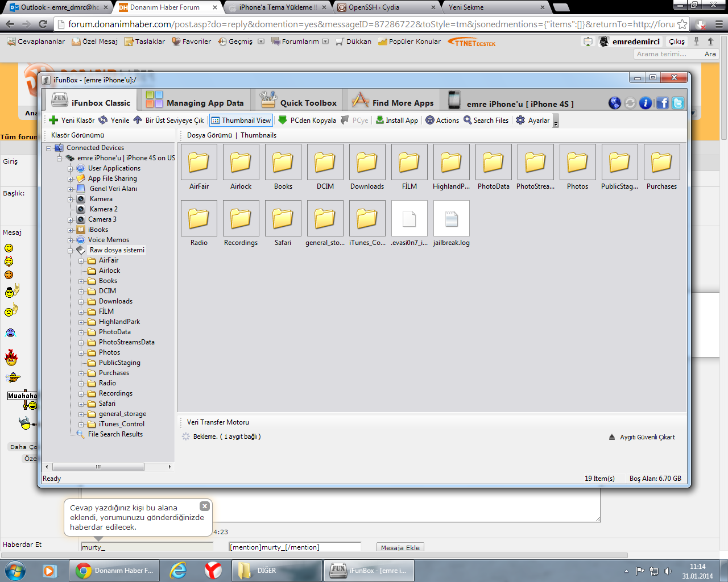Screen dimensions: 728x582
Task: Open Cevaplananlar in forum toolbar
Action: tap(36, 41)
